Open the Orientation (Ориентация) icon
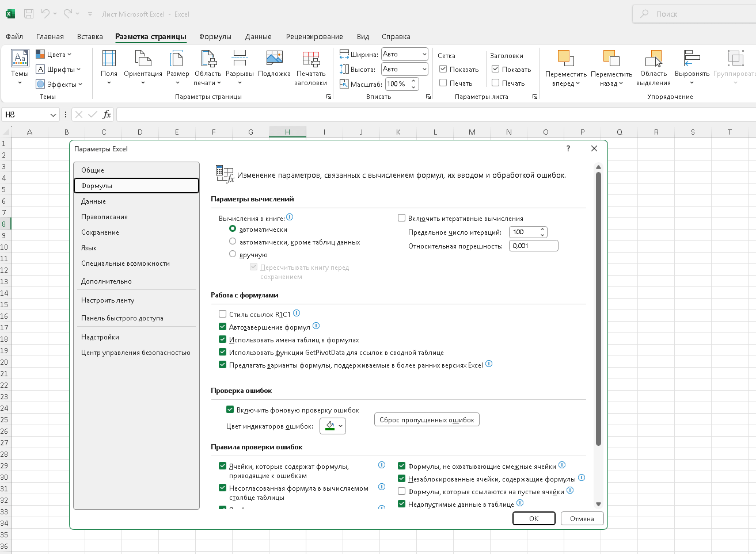Image resolution: width=756 pixels, height=554 pixels. pyautogui.click(x=143, y=59)
